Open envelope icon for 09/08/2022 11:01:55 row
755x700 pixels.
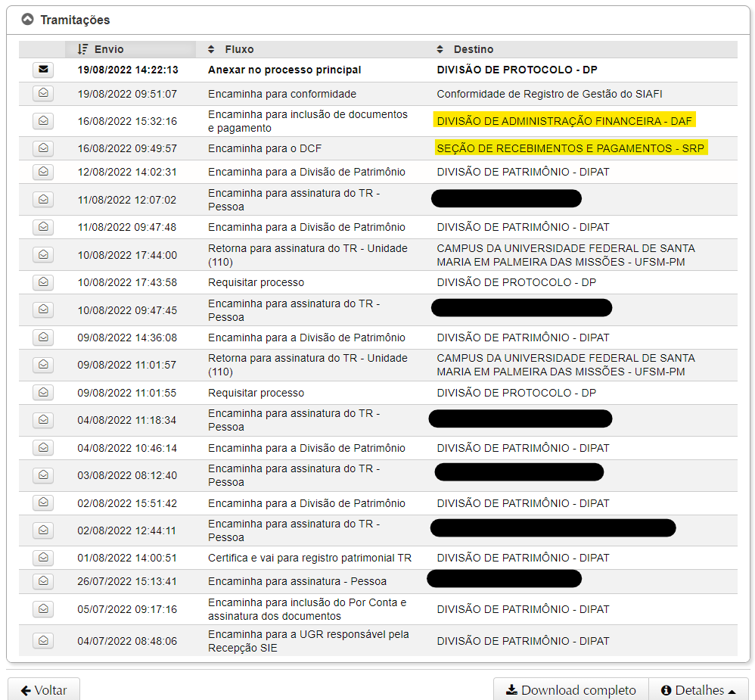pyautogui.click(x=43, y=393)
